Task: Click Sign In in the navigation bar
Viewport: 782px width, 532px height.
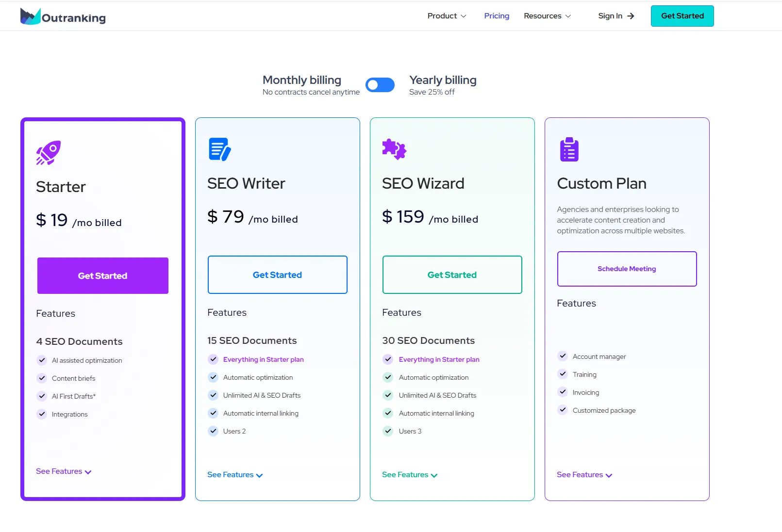Action: pyautogui.click(x=610, y=16)
